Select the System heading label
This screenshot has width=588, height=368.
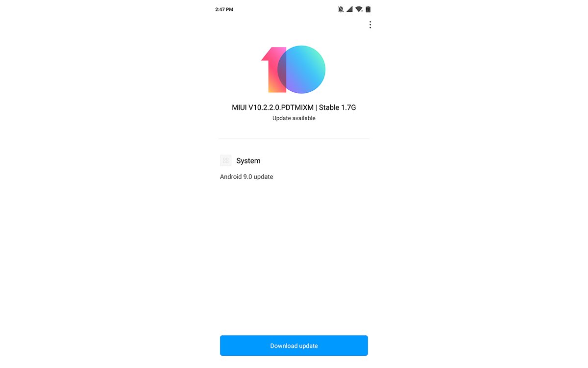[248, 161]
